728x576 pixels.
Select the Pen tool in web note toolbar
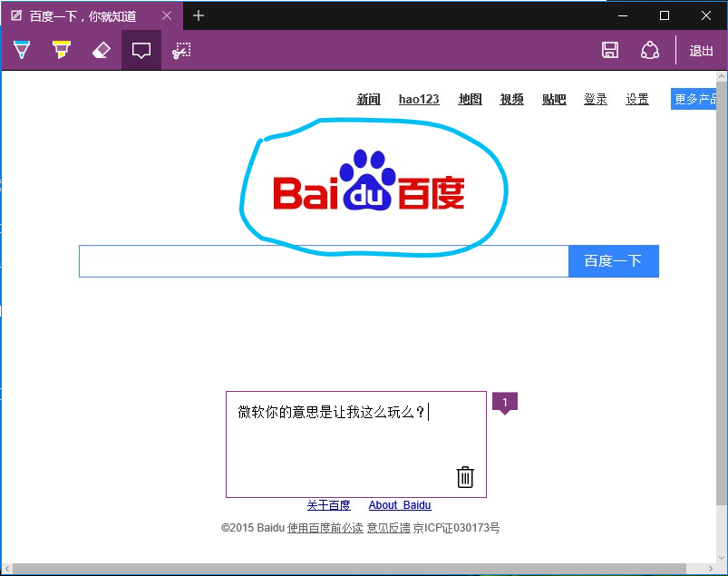[x=22, y=50]
